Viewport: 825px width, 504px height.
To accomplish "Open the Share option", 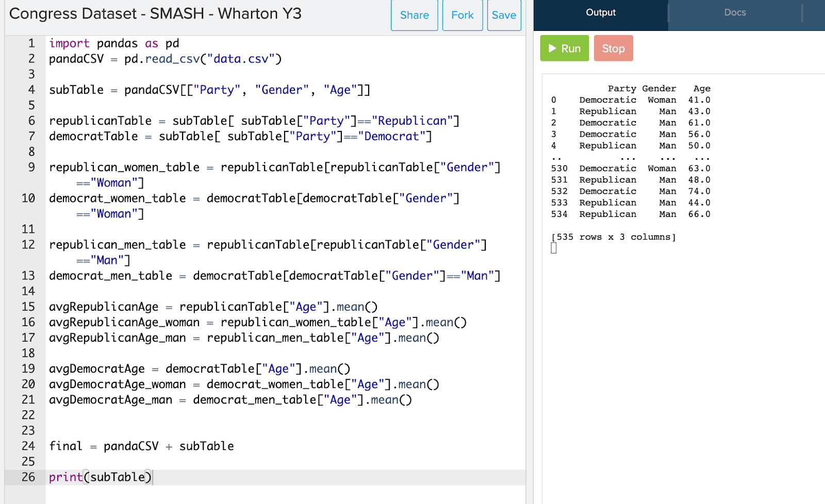I will click(x=414, y=15).
